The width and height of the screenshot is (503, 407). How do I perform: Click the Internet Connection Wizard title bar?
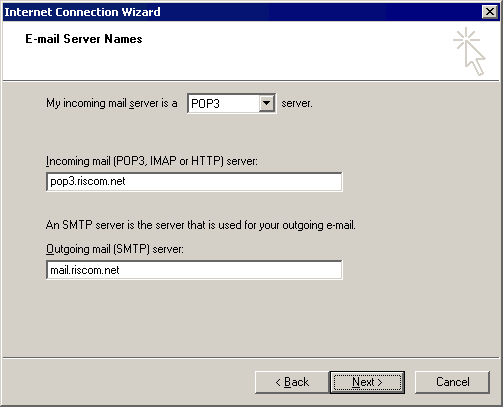[x=242, y=12]
